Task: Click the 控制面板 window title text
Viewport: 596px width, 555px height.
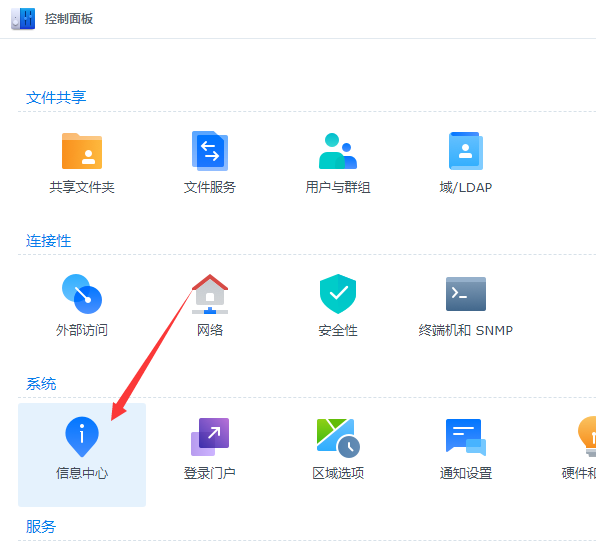Action: pos(69,19)
